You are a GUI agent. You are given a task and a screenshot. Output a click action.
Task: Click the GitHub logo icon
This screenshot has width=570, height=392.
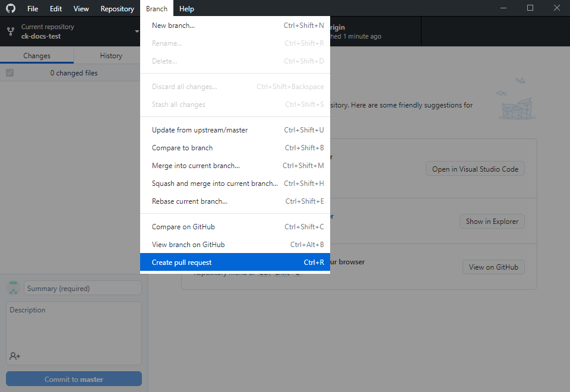click(11, 8)
